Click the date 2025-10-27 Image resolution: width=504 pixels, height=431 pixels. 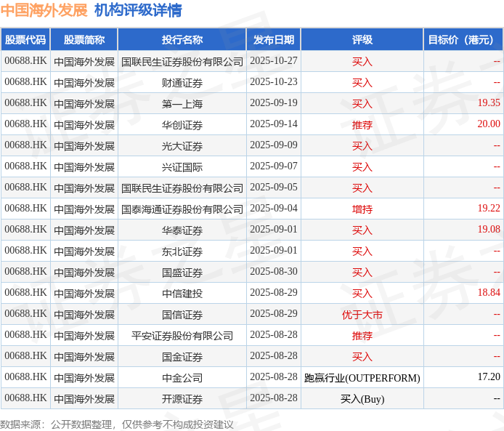(274, 60)
